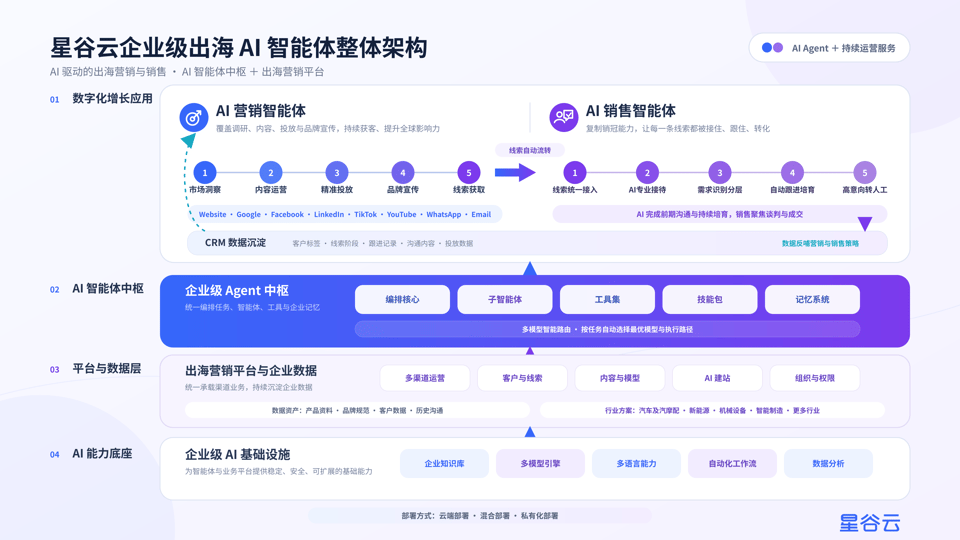Select step 4 circle 自动跟进培育

792,173
